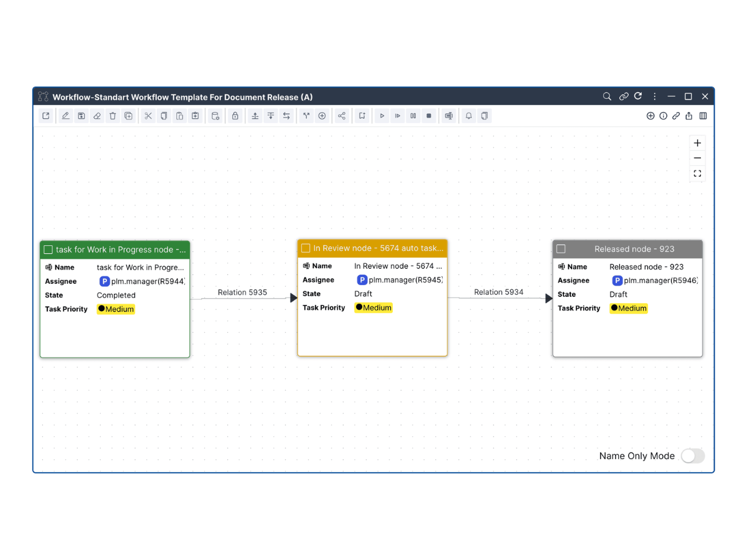This screenshot has width=747, height=560.
Task: Click the trash delete icon in toolbar
Action: (113, 116)
